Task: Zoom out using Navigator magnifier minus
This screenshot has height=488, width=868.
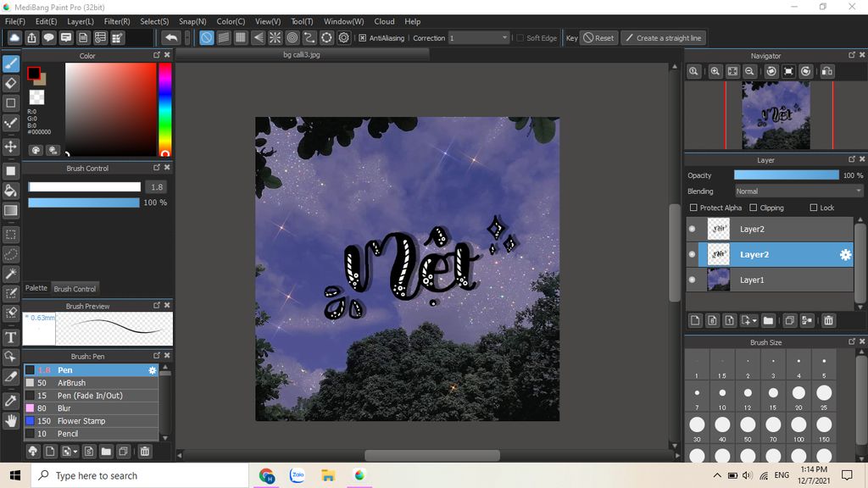Action: tap(749, 71)
